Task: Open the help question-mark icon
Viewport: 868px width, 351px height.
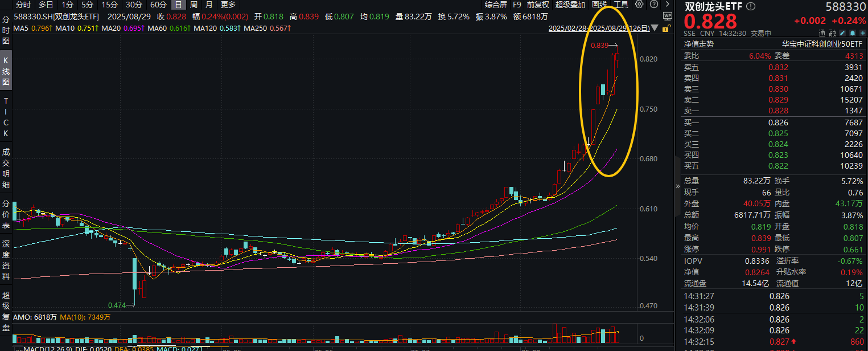Action: (655, 5)
